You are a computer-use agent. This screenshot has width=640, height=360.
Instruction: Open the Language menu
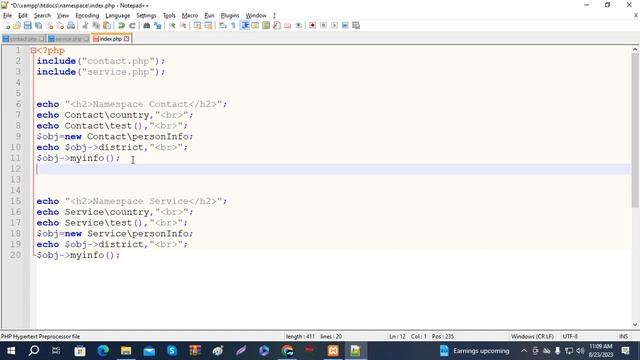pos(118,16)
